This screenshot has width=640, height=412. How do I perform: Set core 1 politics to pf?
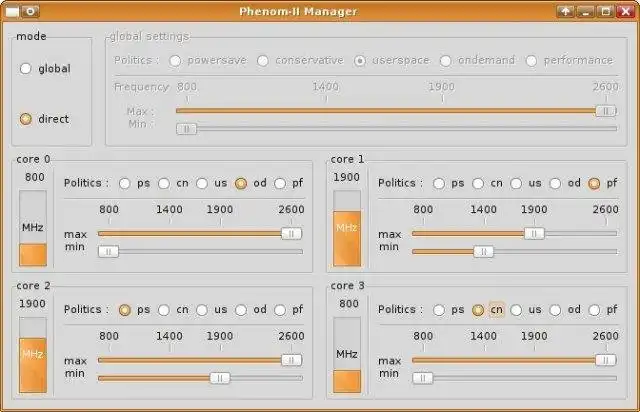tap(594, 184)
